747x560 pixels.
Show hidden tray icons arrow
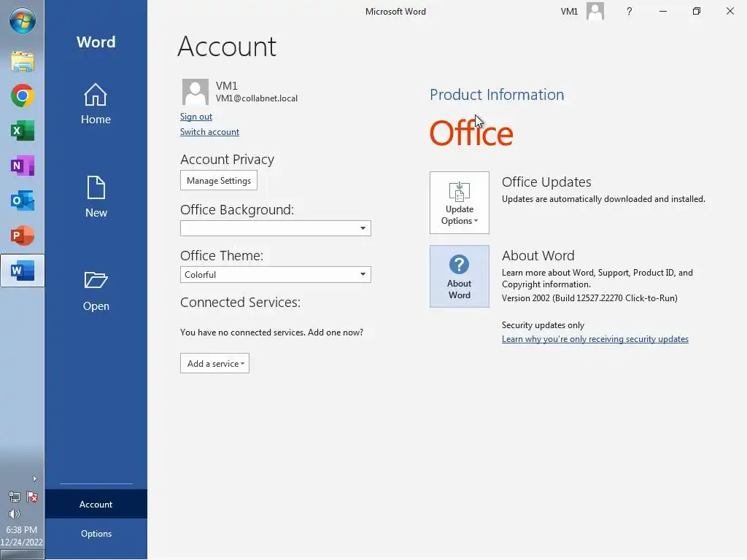34,478
